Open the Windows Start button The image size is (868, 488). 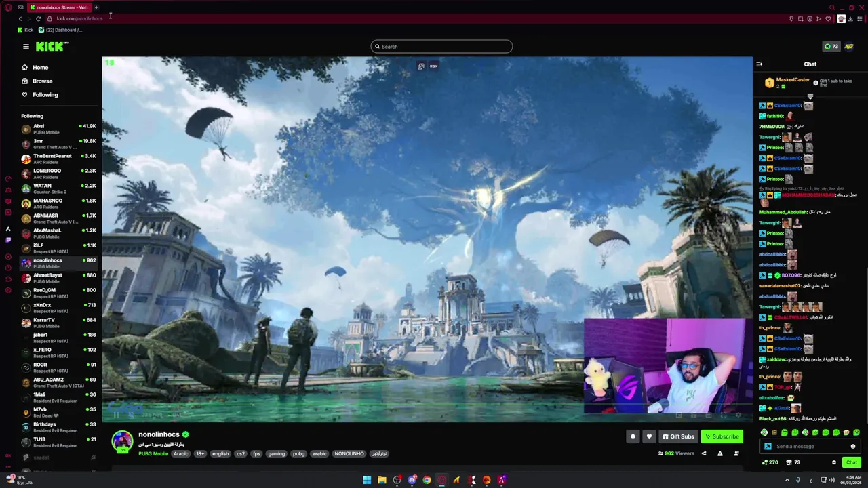tap(367, 480)
